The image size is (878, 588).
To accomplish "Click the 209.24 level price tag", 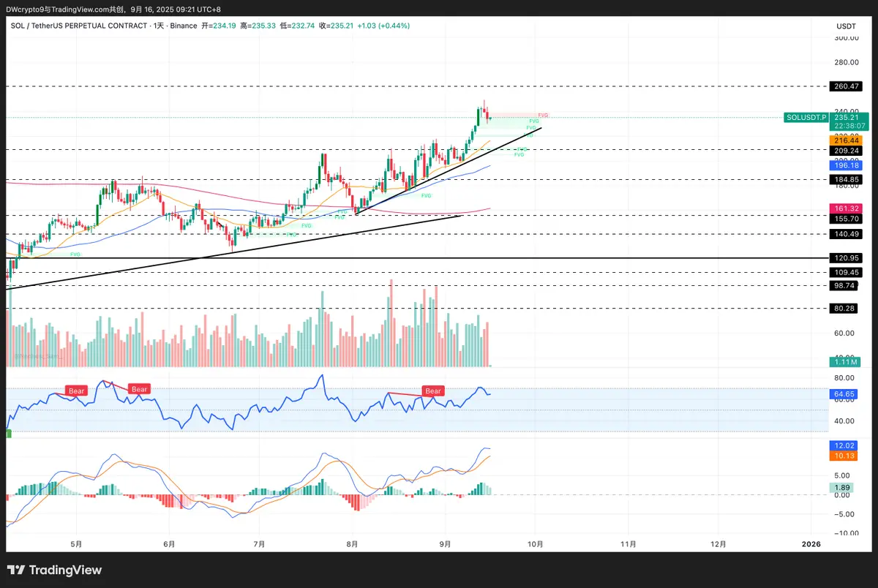I will [x=847, y=151].
